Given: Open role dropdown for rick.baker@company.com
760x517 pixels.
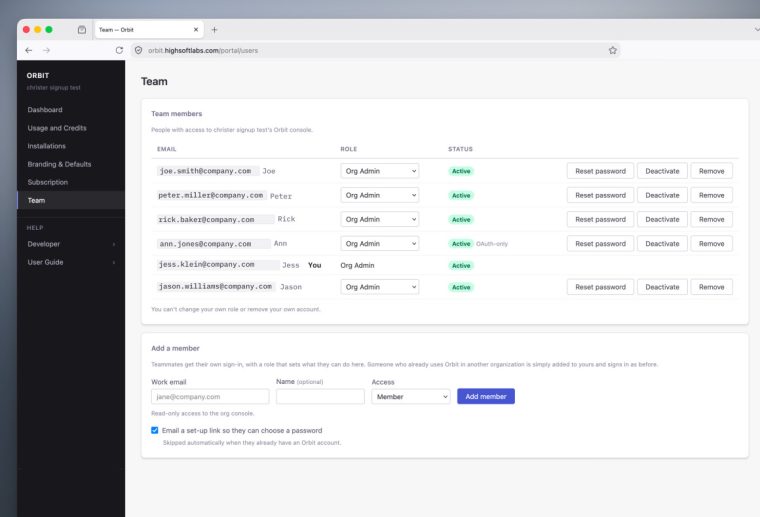Looking at the screenshot, I should [380, 219].
